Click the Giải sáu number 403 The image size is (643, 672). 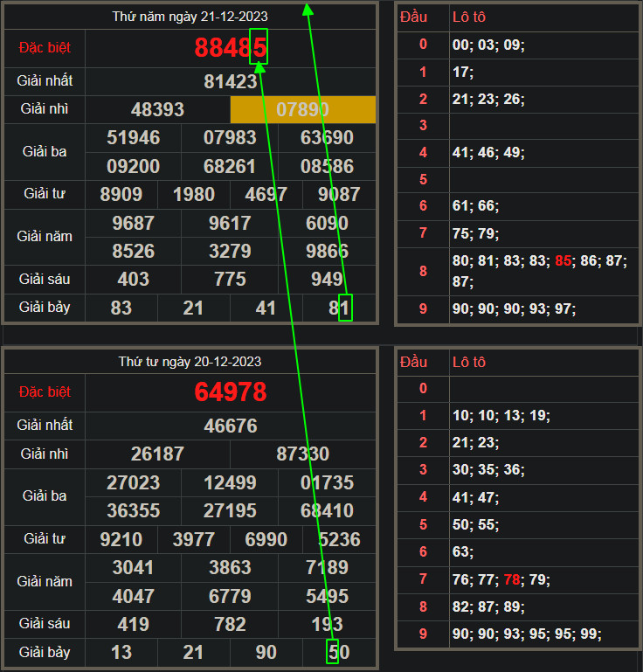[x=134, y=280]
